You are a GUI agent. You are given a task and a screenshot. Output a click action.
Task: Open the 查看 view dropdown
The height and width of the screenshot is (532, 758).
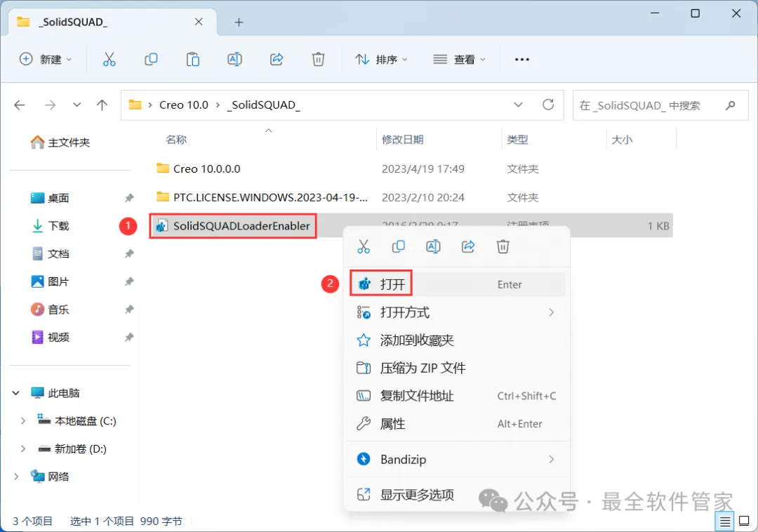(x=459, y=60)
